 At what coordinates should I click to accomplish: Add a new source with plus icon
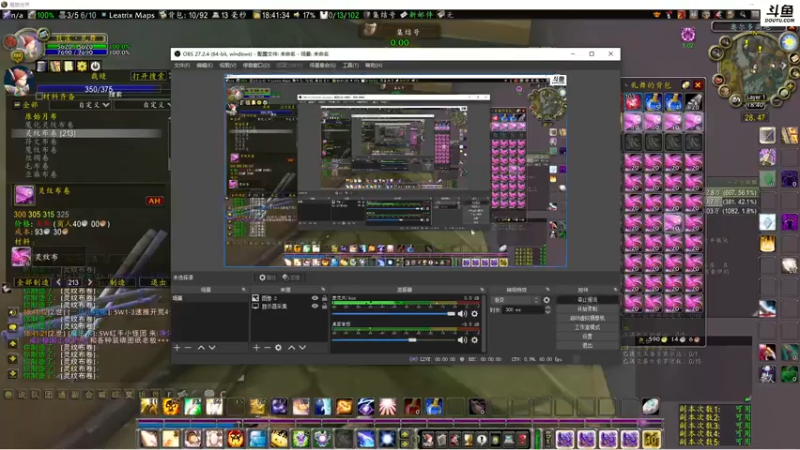[x=256, y=347]
